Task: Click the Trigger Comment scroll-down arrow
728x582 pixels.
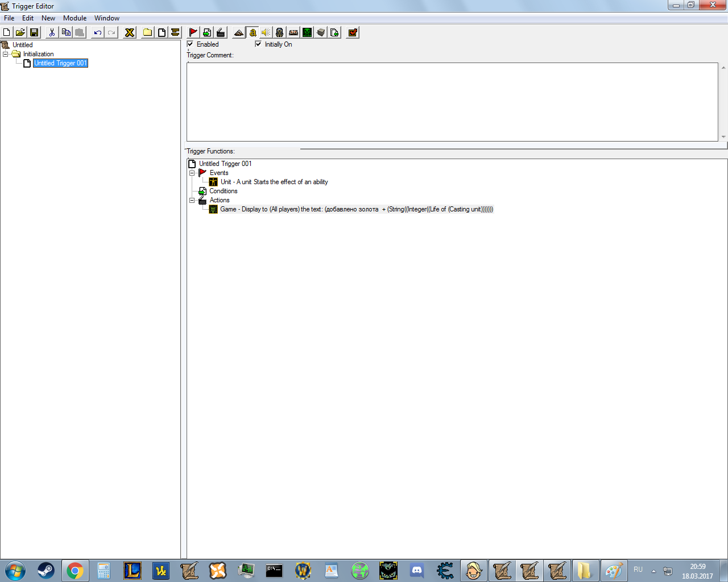Action: [723, 137]
